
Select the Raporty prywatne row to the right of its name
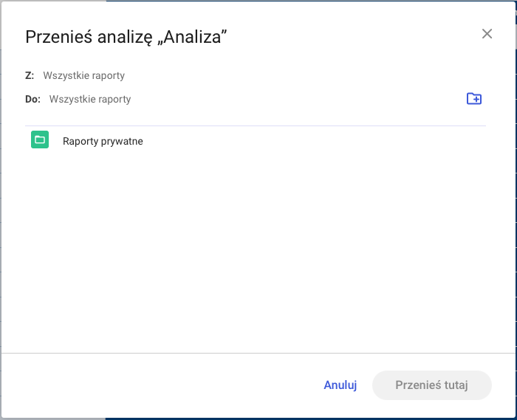point(313,140)
